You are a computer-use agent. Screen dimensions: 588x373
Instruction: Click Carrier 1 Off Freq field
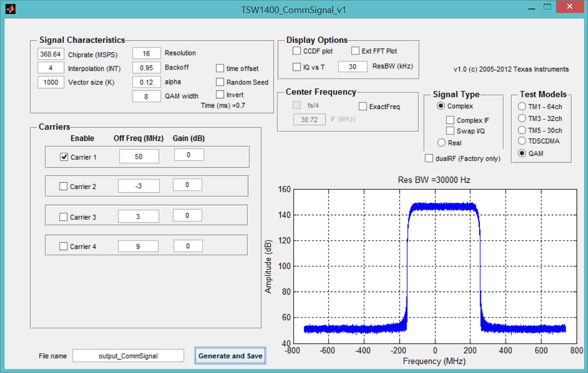click(x=139, y=156)
